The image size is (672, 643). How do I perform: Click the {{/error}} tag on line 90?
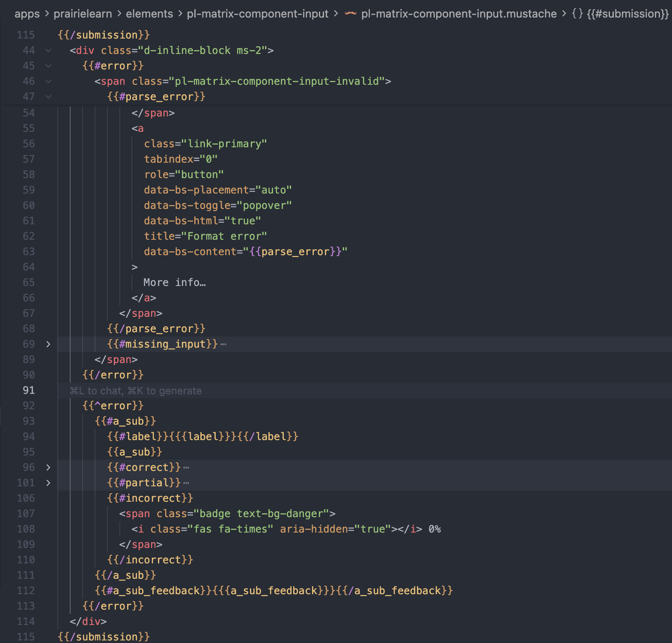coord(113,375)
